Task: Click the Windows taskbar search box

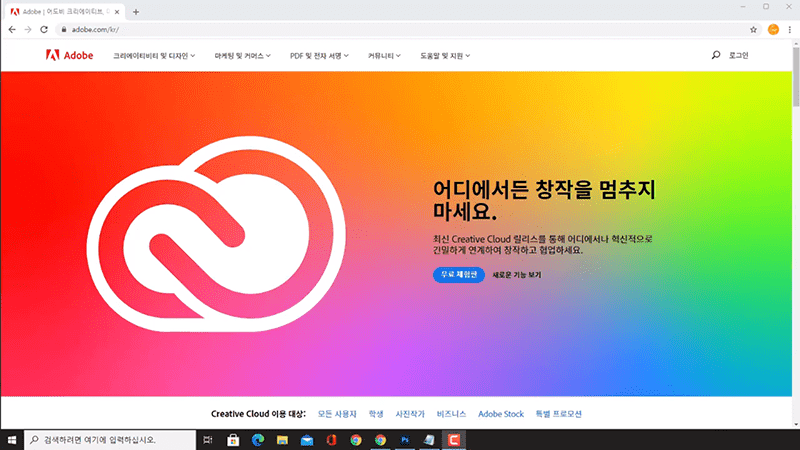Action: [110, 440]
